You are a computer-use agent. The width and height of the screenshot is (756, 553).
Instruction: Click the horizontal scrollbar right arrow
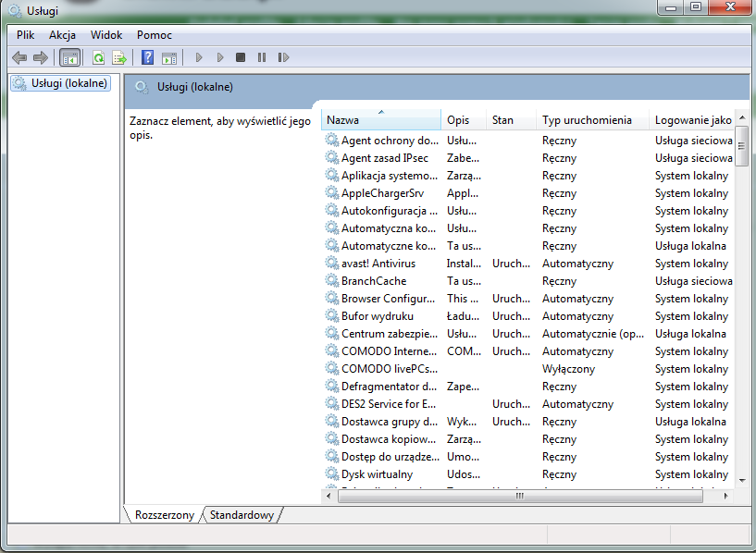click(726, 496)
